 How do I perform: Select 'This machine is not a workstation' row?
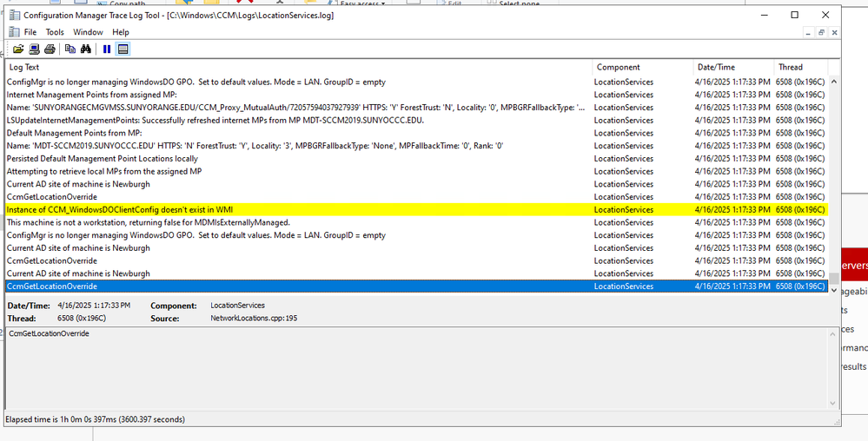[x=416, y=222]
